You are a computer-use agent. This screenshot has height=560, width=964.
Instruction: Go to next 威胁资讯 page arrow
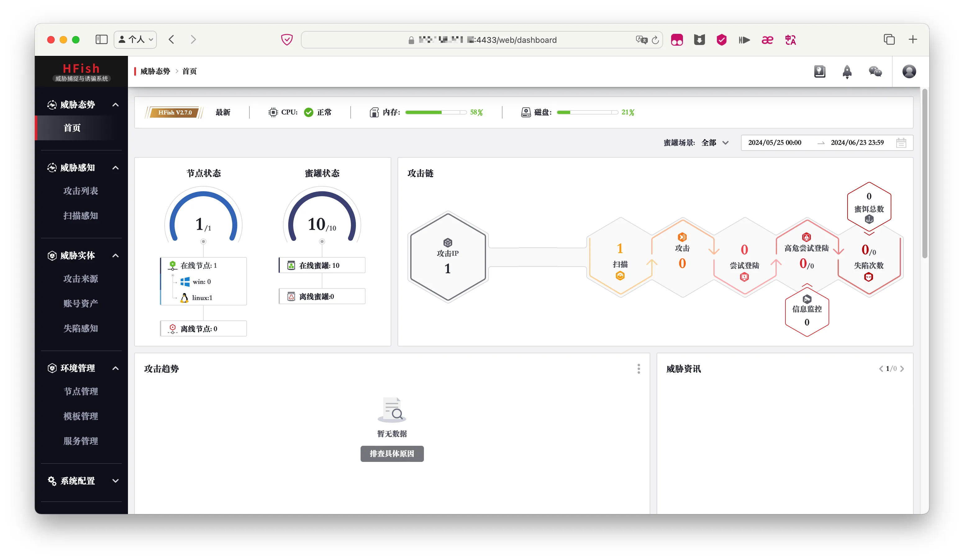click(x=902, y=368)
